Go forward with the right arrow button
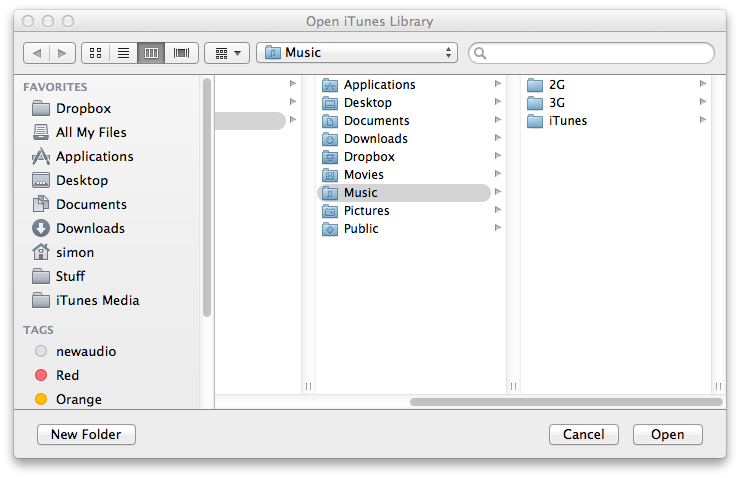 coord(62,53)
